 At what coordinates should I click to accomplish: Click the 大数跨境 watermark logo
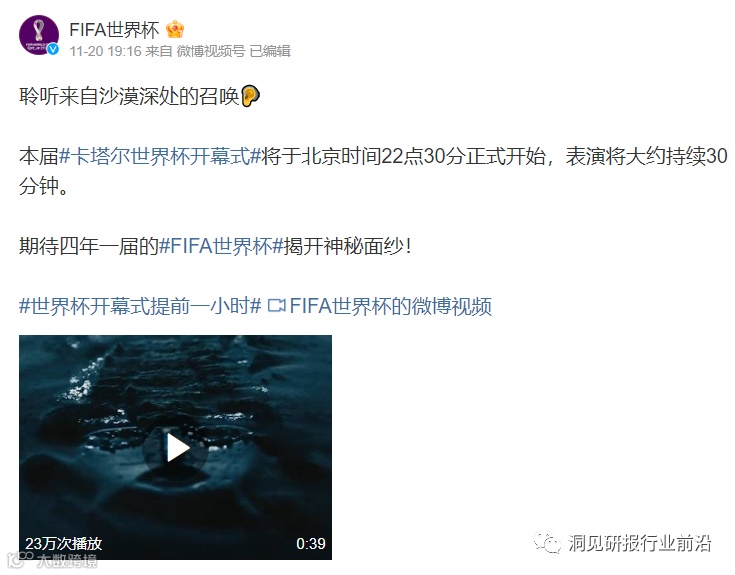pyautogui.click(x=52, y=560)
